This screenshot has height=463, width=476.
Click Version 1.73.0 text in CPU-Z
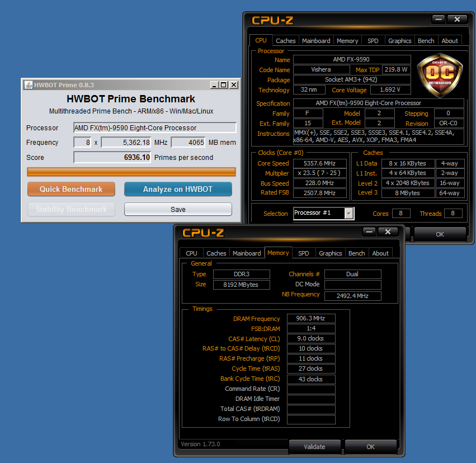(200, 444)
